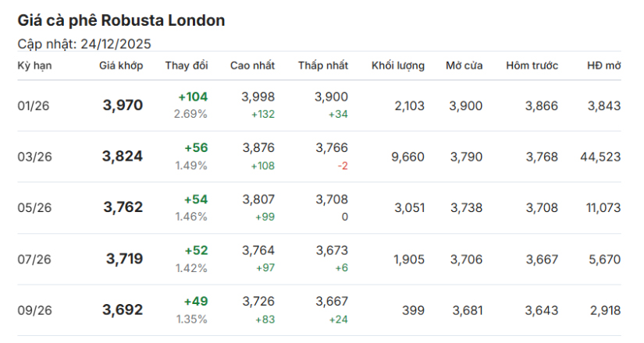Screen dimensions: 644x343
Task: Open the 01/26 contract term
Action: pos(33,106)
